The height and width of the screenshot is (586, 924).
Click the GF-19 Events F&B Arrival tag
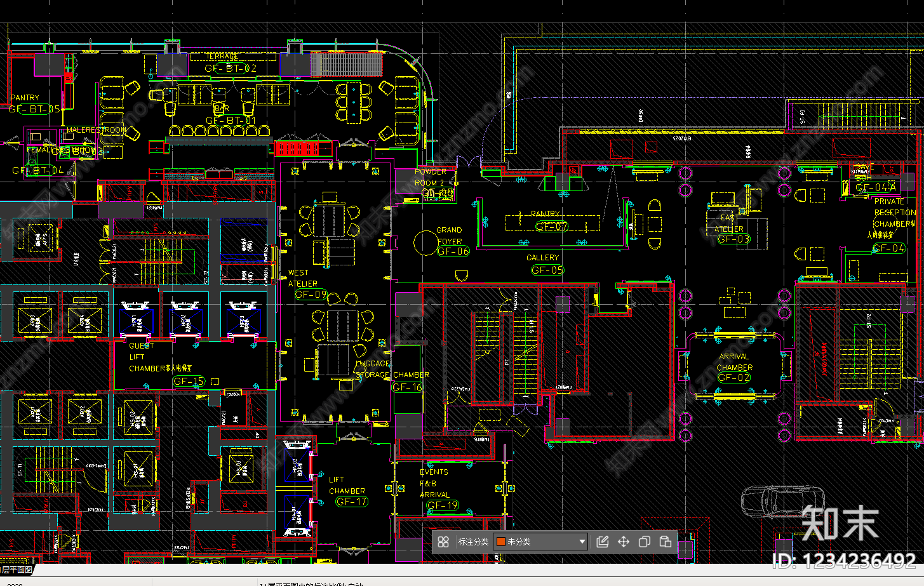pyautogui.click(x=443, y=505)
